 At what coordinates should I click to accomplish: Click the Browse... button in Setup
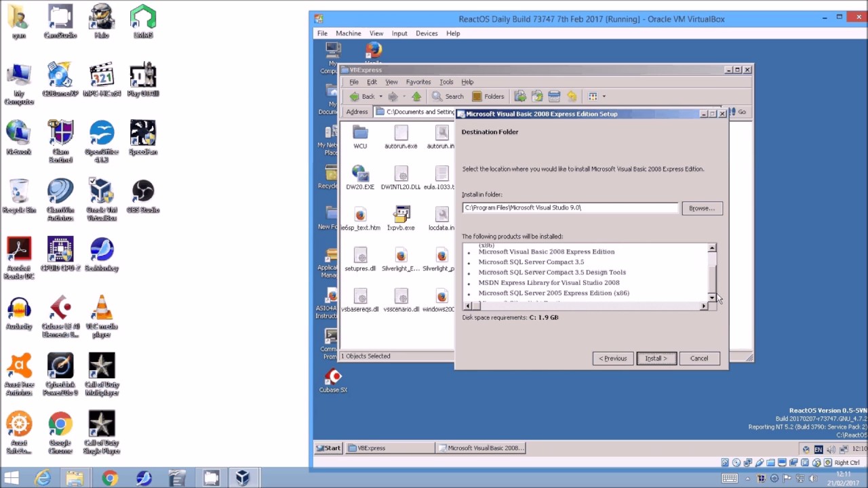(702, 208)
